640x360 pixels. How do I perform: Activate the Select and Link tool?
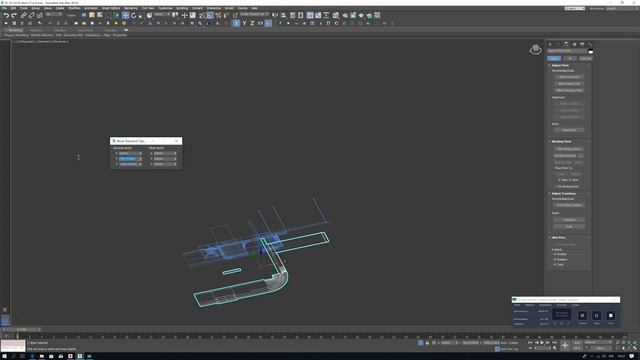[x=23, y=16]
